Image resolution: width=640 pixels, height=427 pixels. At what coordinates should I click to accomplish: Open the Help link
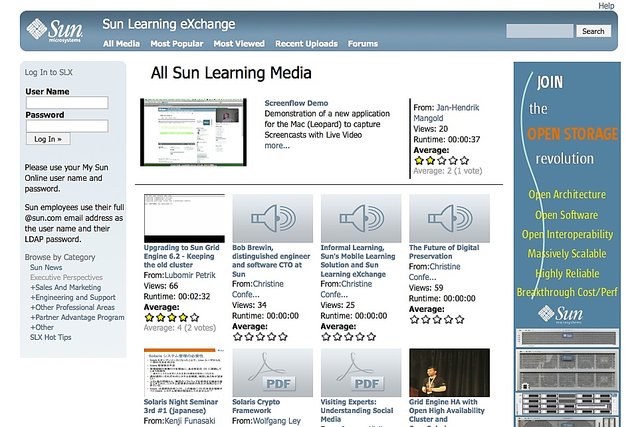(606, 6)
